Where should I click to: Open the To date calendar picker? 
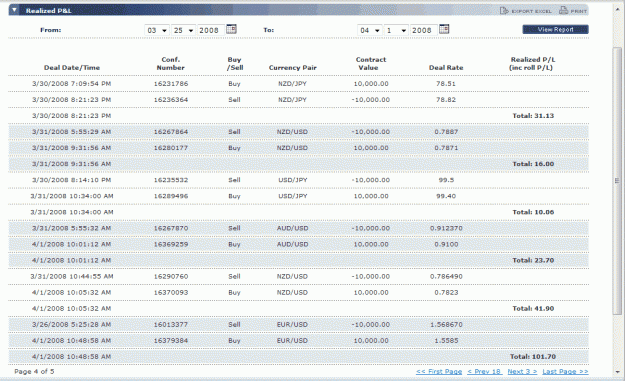click(444, 29)
